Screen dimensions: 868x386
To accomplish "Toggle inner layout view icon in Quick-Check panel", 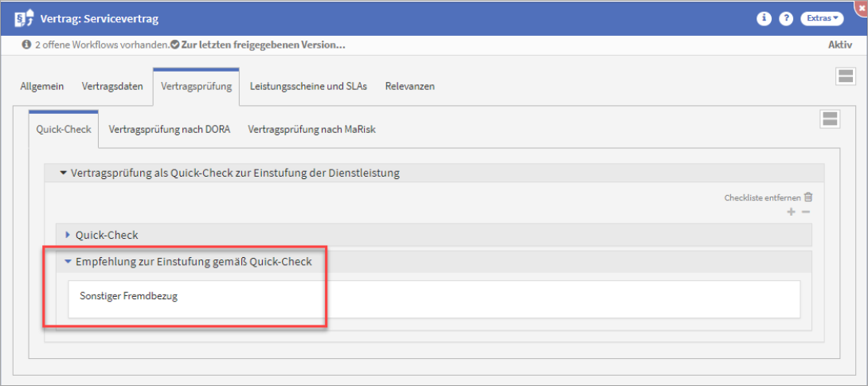I will click(x=831, y=119).
